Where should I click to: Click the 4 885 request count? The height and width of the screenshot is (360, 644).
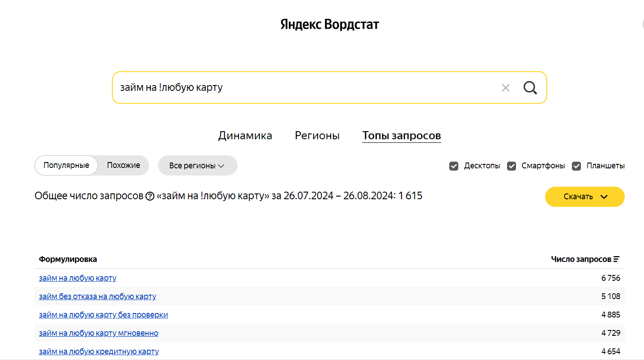point(611,315)
